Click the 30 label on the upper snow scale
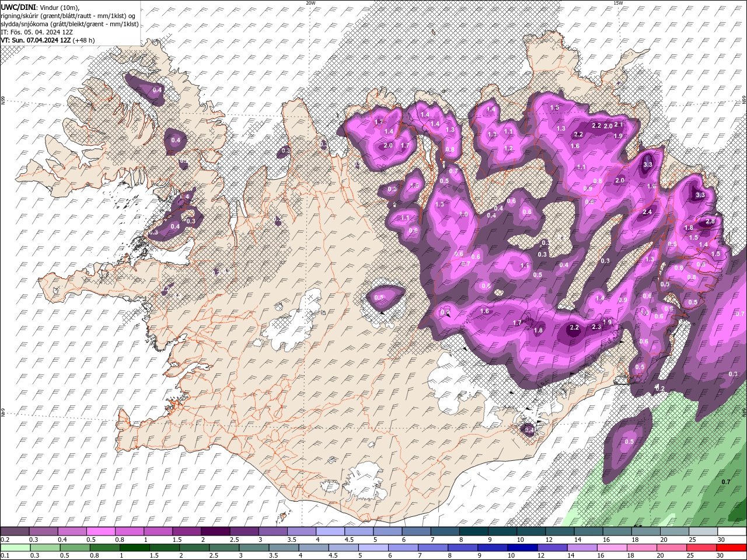Screen dimensions: 747x560 [721, 540]
